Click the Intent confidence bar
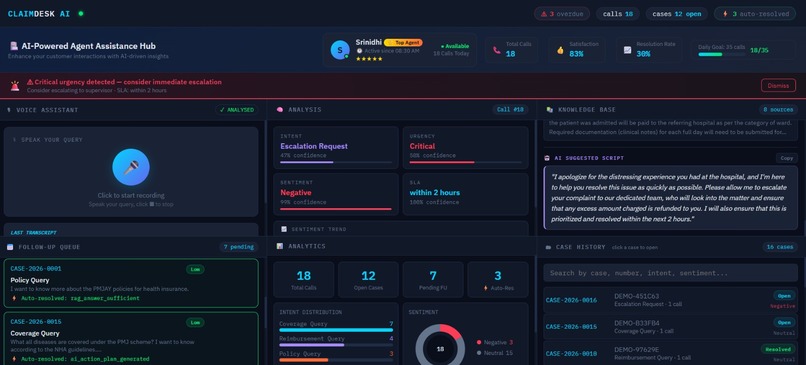Screen dimensions: 806x365 (336, 162)
